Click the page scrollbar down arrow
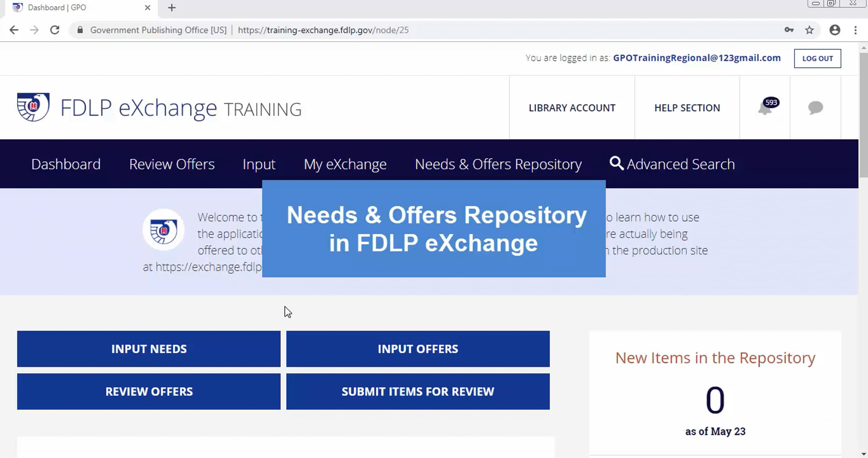The height and width of the screenshot is (458, 868). pyautogui.click(x=863, y=454)
